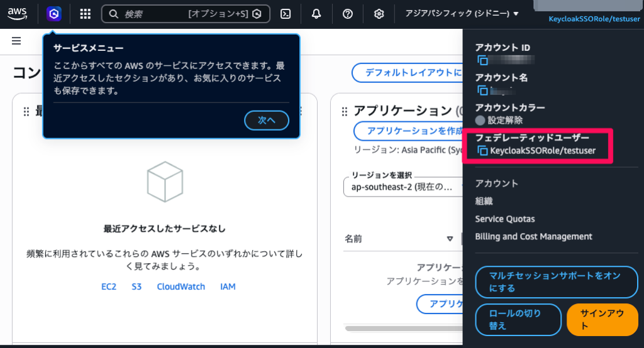Open Billing and Cost Management menu item
Viewport: 644px width, 348px height.
[533, 237]
